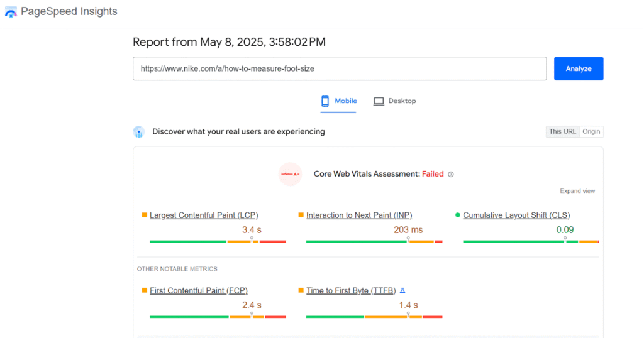The image size is (644, 338).
Task: Click the experimental flask icon beside TTFB
Action: click(x=402, y=290)
